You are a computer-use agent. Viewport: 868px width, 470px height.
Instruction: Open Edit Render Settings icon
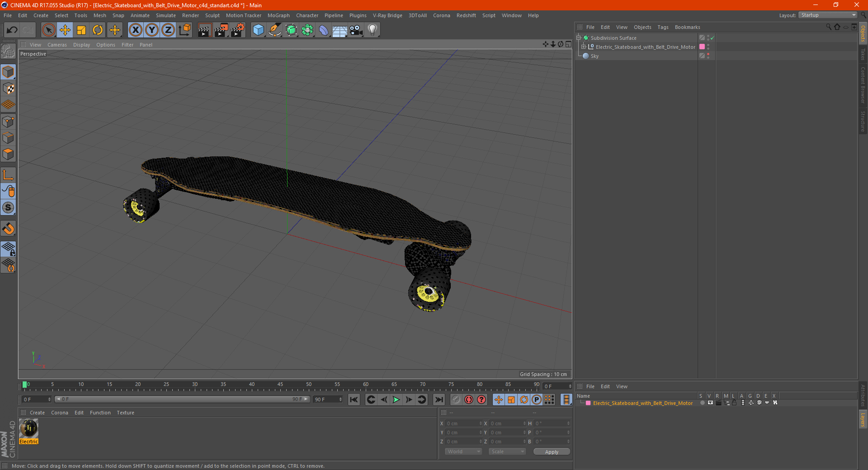click(237, 30)
